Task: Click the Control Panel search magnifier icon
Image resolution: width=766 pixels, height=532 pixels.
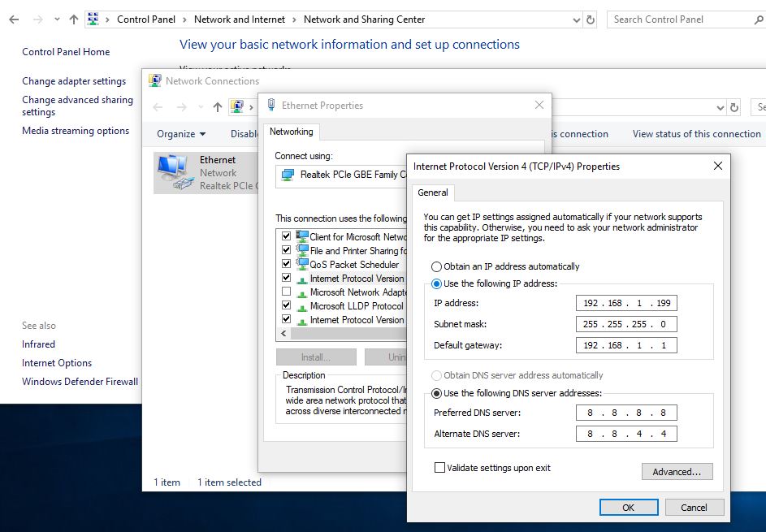Action: (x=759, y=19)
